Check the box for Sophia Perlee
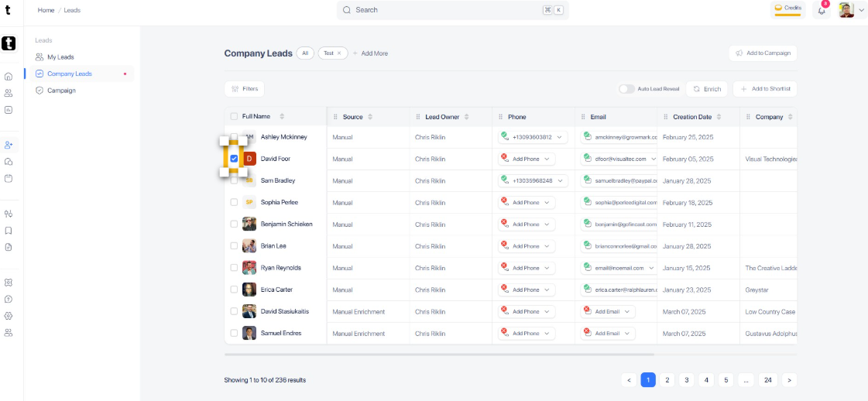Image resolution: width=868 pixels, height=401 pixels. tap(234, 203)
